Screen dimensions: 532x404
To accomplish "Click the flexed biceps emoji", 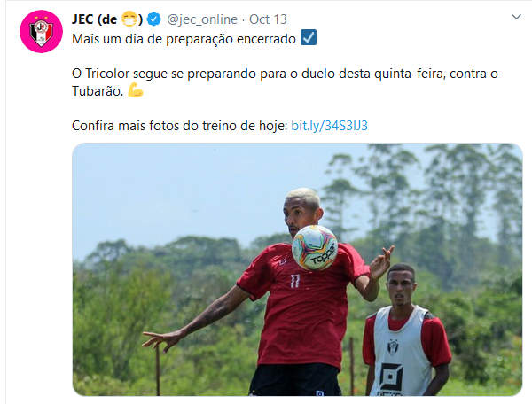I will (136, 89).
